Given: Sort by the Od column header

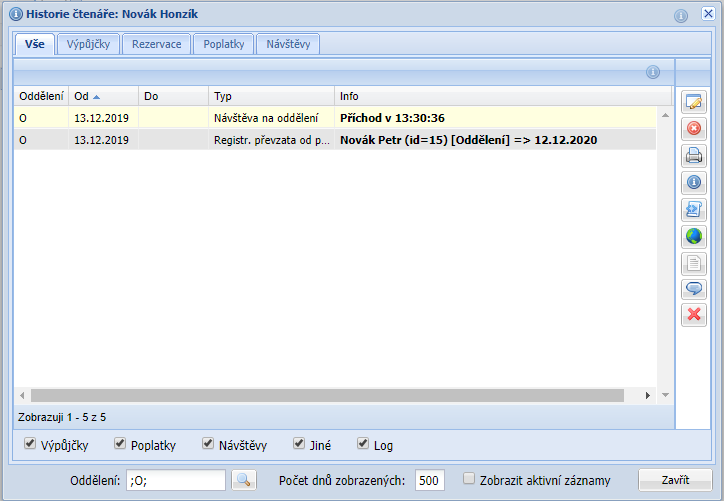Looking at the screenshot, I should [102, 96].
